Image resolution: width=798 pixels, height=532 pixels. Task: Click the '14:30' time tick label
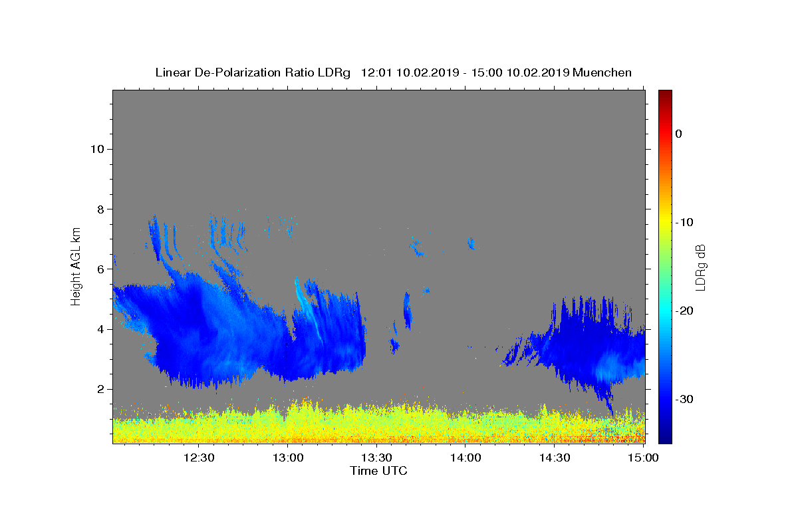(554, 458)
